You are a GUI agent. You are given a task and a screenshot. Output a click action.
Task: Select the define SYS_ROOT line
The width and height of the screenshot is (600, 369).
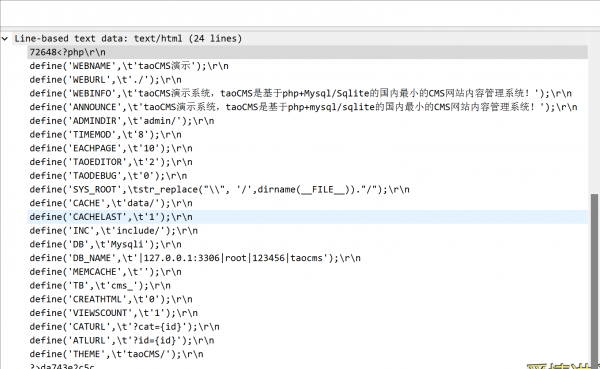point(219,190)
